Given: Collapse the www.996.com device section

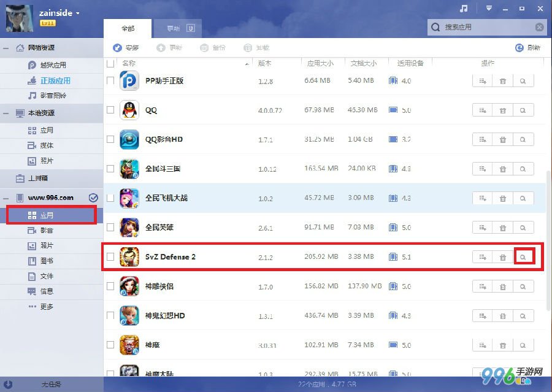Looking at the screenshot, I should [x=6, y=198].
